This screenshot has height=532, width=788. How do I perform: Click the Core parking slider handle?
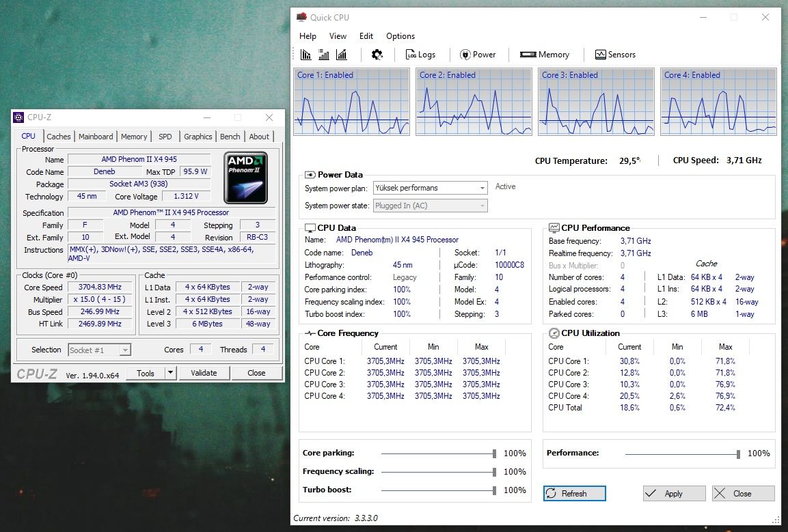(x=495, y=453)
